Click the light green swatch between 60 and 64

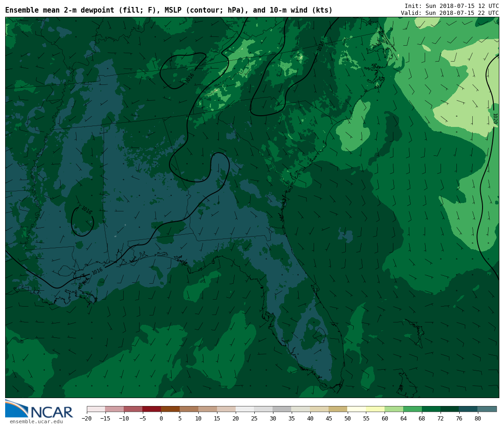click(394, 409)
